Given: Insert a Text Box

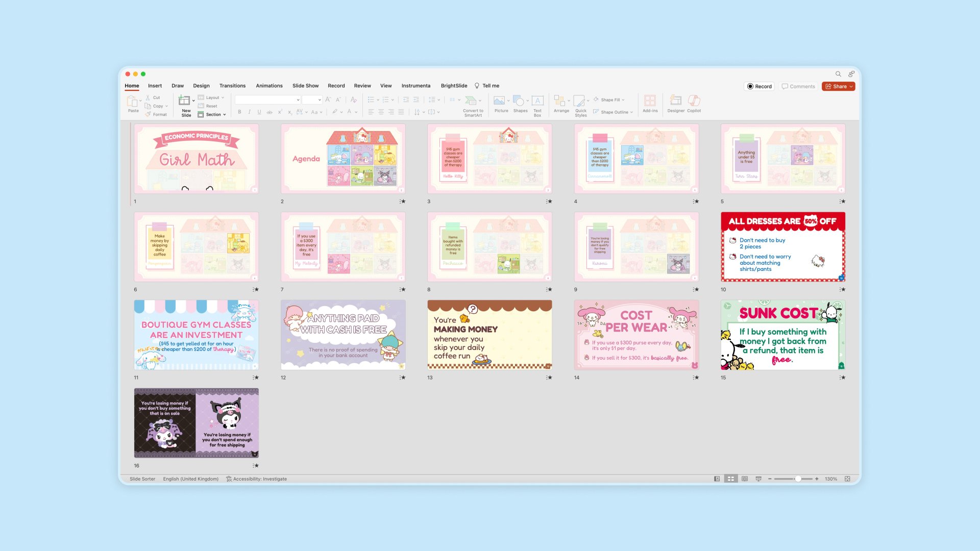Looking at the screenshot, I should click(x=537, y=101).
